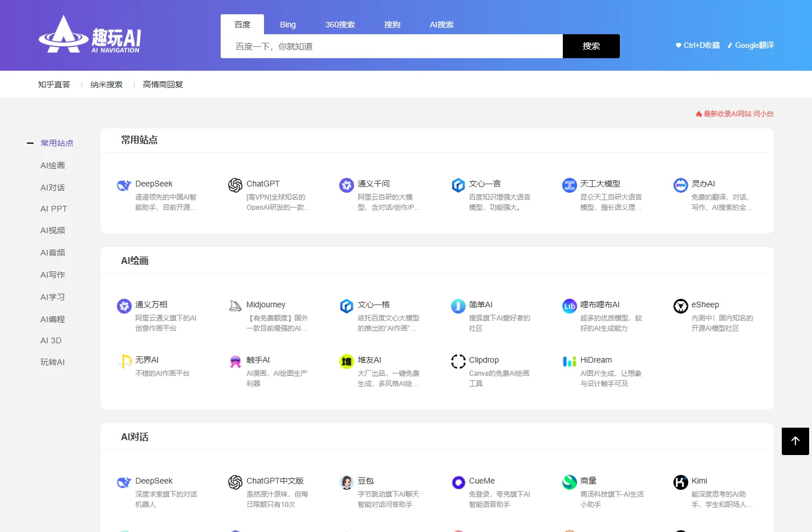This screenshot has width=812, height=532.
Task: Click the black 搜索 button
Action: coord(591,46)
